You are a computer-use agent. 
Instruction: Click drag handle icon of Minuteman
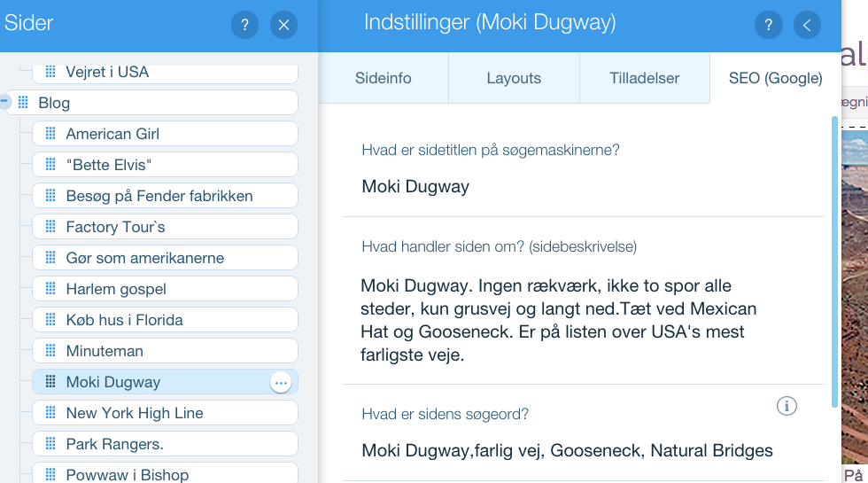[x=50, y=351]
